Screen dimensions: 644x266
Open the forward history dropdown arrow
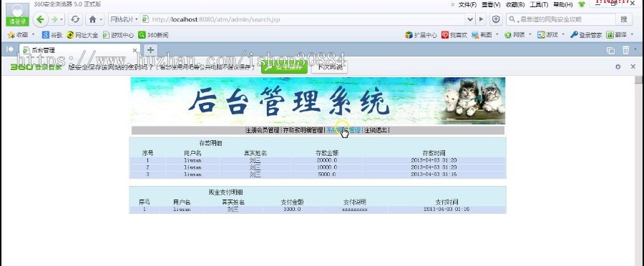click(x=62, y=19)
